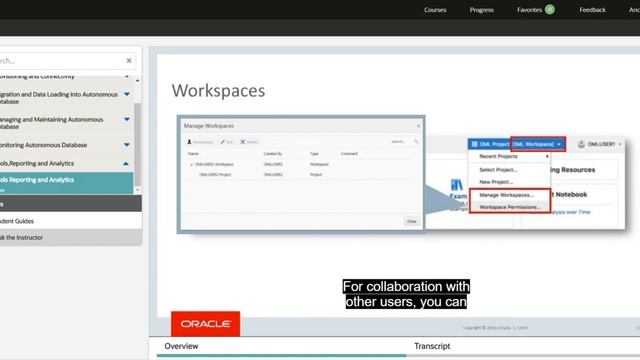640x360 pixels.
Task: Click the sidebar scrollbar down arrow
Action: pyautogui.click(x=138, y=190)
